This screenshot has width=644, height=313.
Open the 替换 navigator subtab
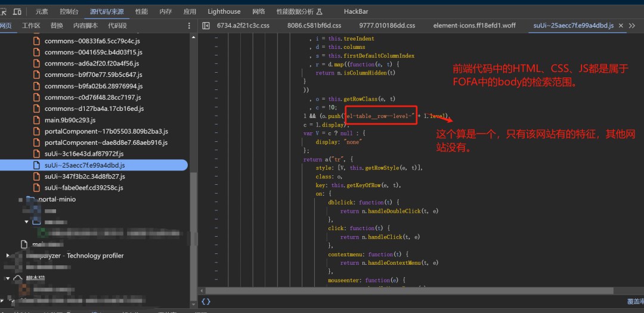tap(57, 26)
